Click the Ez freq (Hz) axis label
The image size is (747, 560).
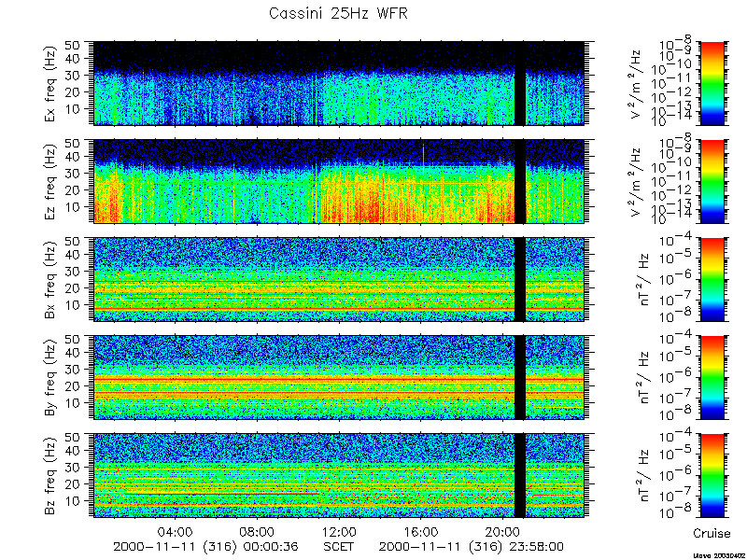tap(51, 181)
